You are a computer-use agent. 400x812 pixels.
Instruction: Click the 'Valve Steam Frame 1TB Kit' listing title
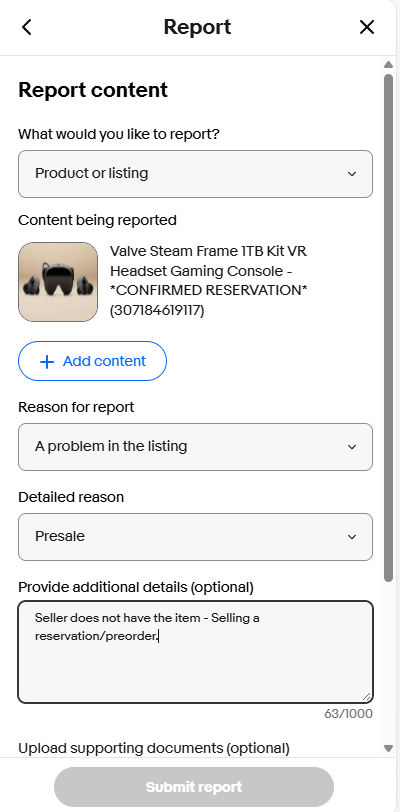(x=208, y=281)
